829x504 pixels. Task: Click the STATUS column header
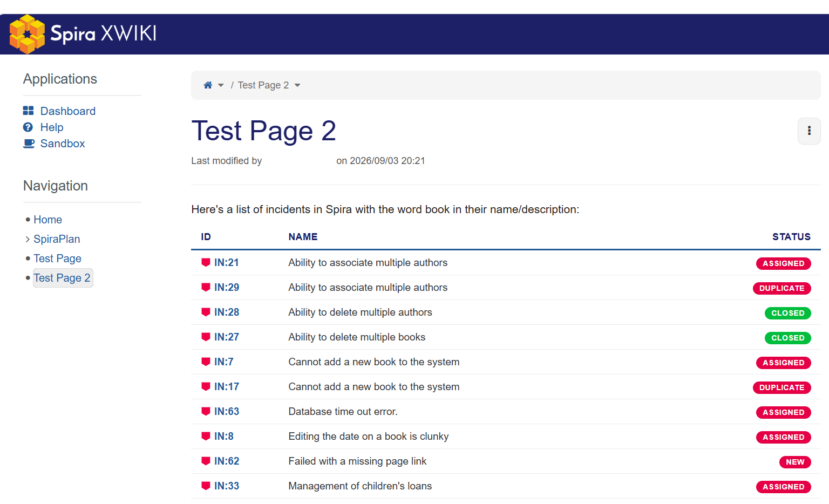pyautogui.click(x=791, y=237)
